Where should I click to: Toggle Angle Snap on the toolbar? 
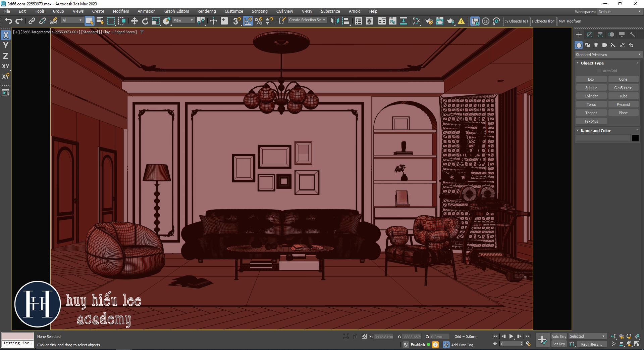[248, 21]
